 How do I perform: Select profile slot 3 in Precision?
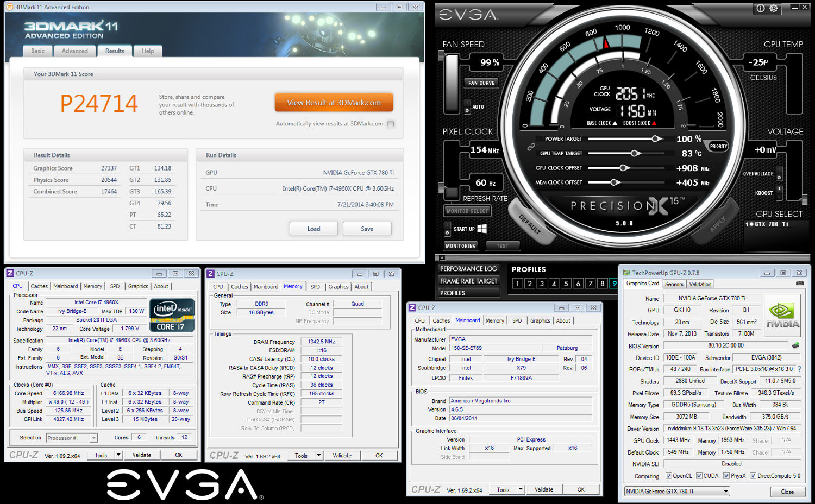(x=542, y=283)
